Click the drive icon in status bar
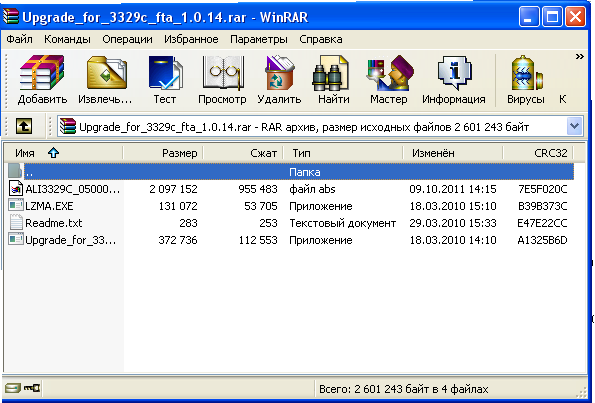Viewport: 595px width, 403px height. click(x=13, y=388)
